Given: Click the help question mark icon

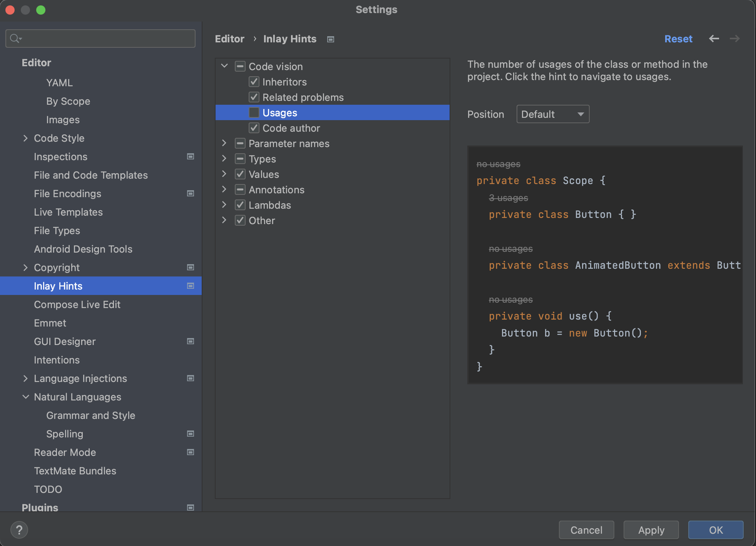Looking at the screenshot, I should (19, 530).
